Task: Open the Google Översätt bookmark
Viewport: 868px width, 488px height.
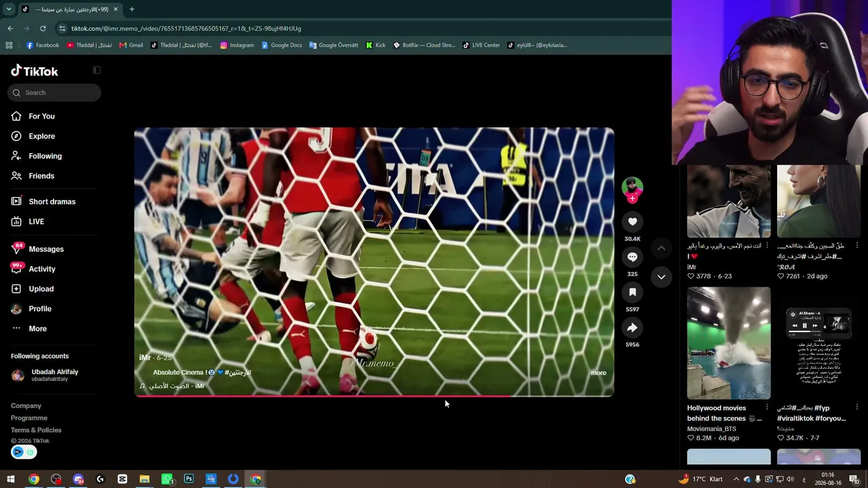Action: click(333, 45)
